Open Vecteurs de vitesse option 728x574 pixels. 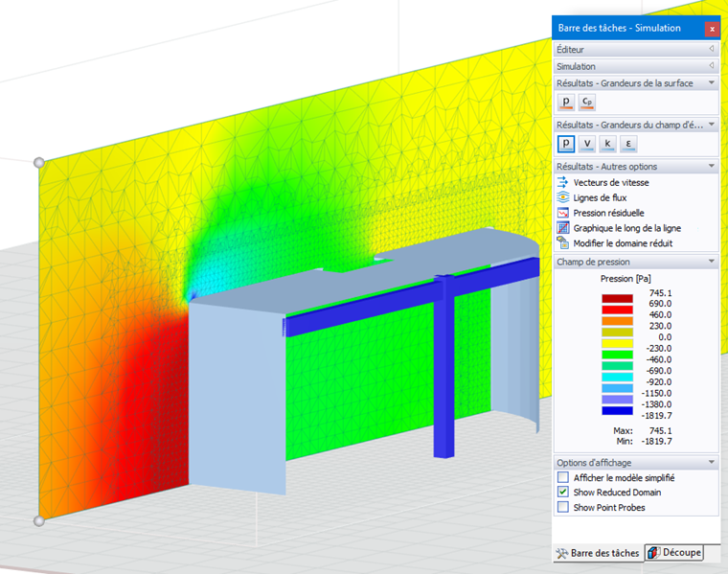[x=611, y=182]
